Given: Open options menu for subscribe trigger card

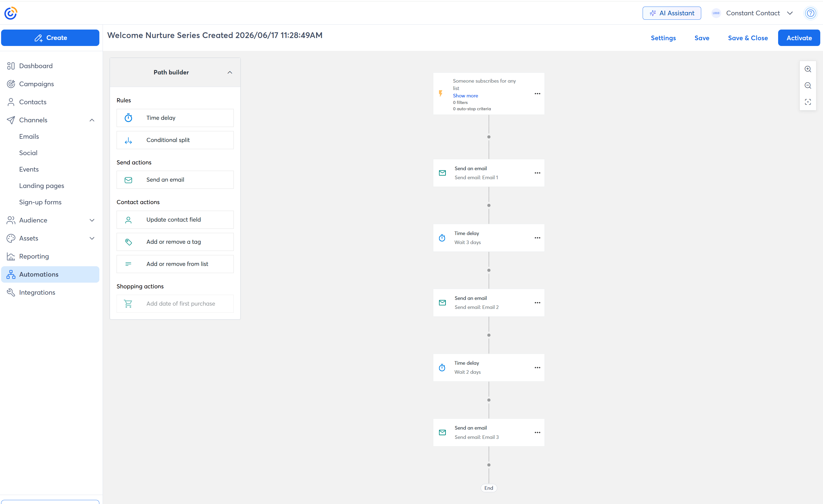Looking at the screenshot, I should click(x=537, y=94).
